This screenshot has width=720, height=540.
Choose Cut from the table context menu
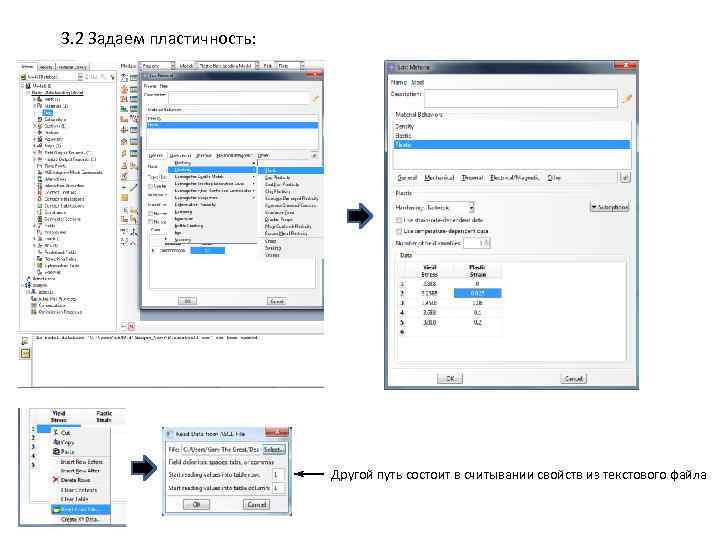point(81,433)
